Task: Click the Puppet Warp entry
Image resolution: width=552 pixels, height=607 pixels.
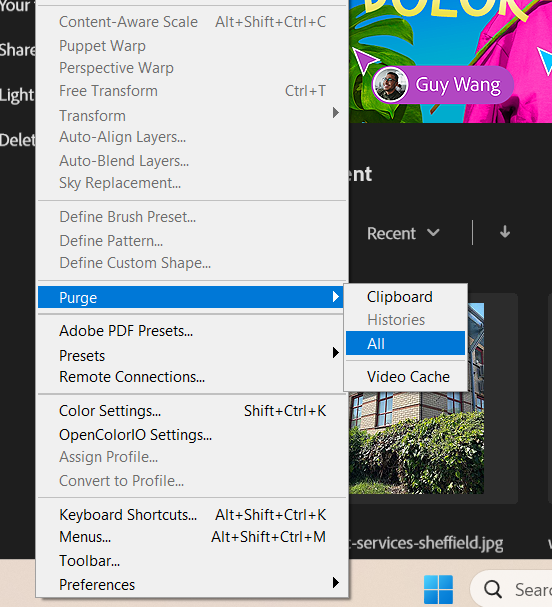Action: 192,46
